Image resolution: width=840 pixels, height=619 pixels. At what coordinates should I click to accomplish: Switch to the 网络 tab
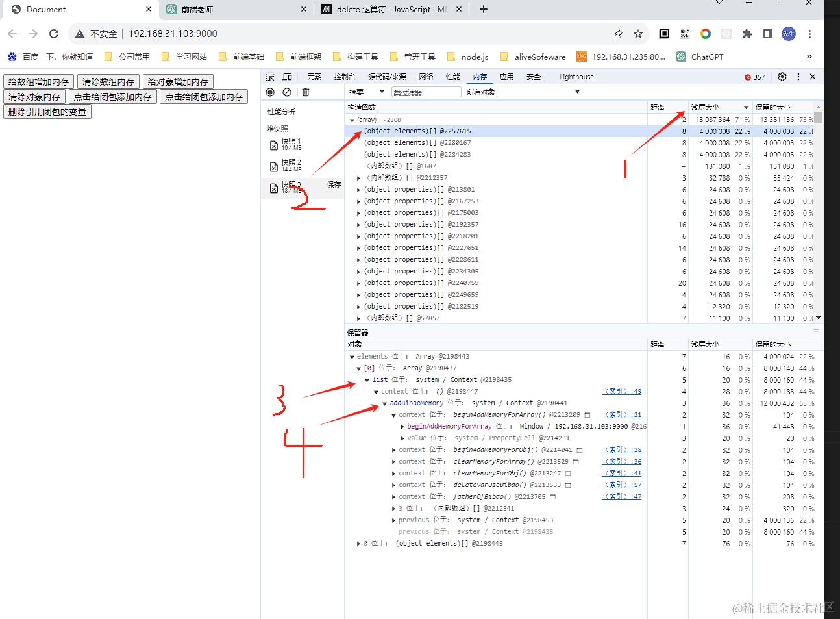pyautogui.click(x=426, y=77)
